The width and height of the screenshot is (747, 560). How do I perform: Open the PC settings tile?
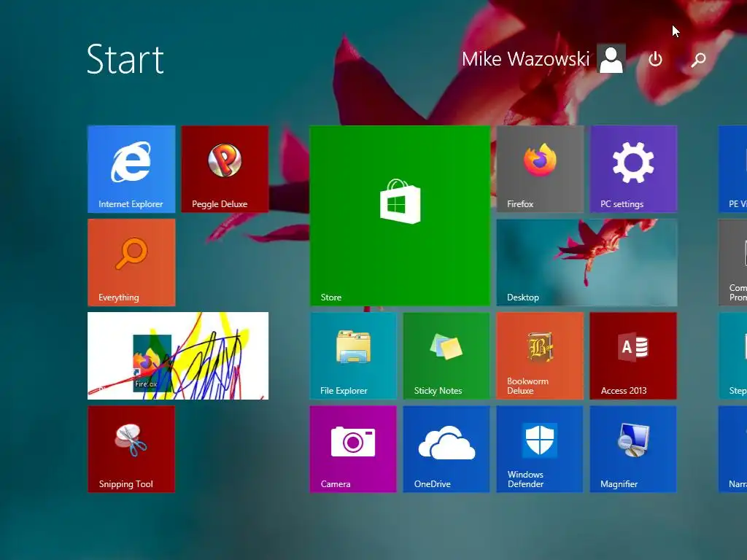[633, 169]
